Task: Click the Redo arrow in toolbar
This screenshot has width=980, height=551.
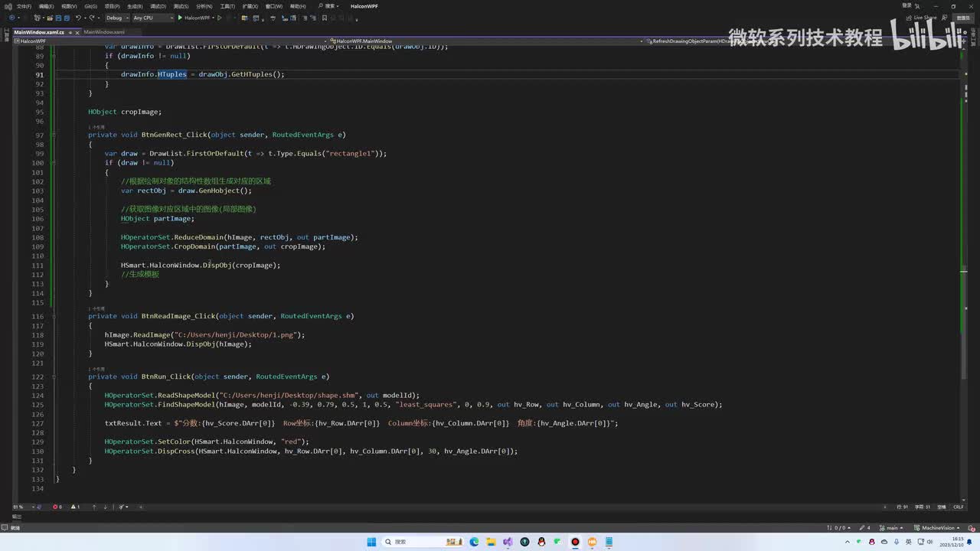Action: [x=92, y=18]
